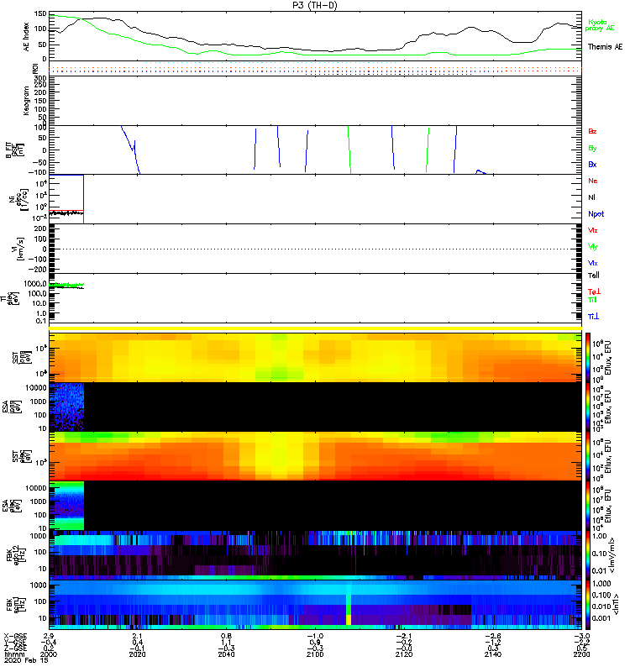Click the green Kyoto AE curve's starting peak

click(x=53, y=16)
